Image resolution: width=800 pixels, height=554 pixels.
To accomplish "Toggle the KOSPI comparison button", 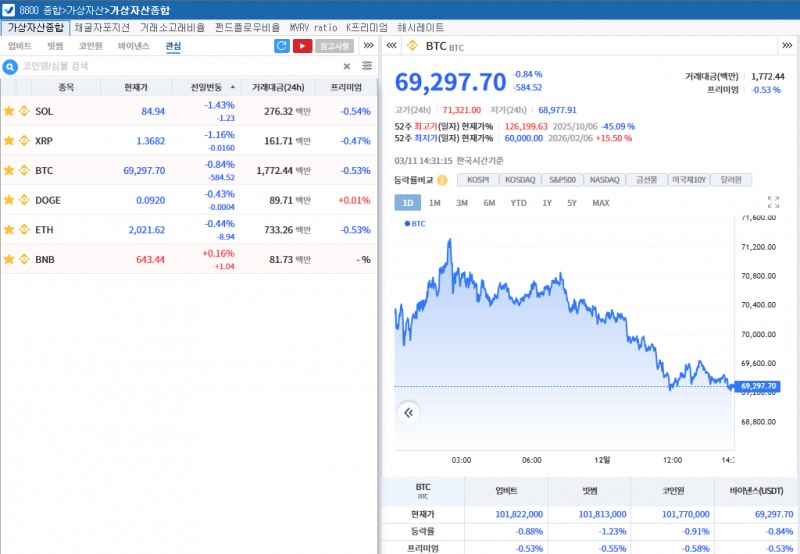I will (478, 180).
